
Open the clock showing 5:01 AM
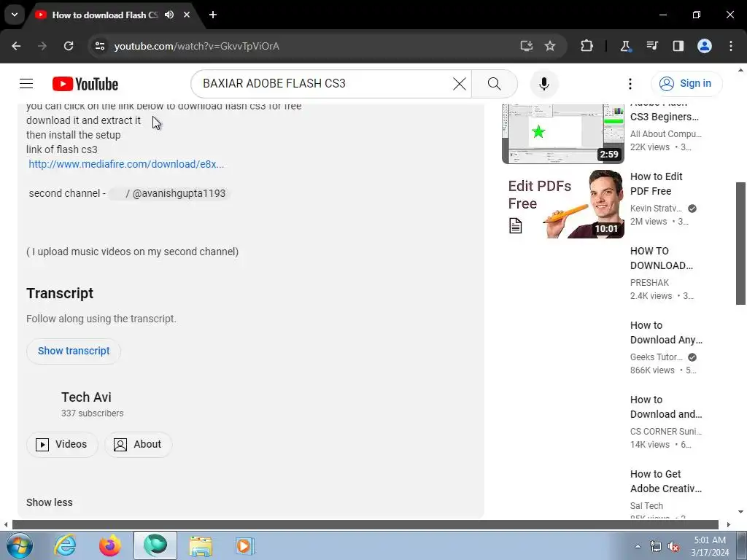[x=710, y=546]
